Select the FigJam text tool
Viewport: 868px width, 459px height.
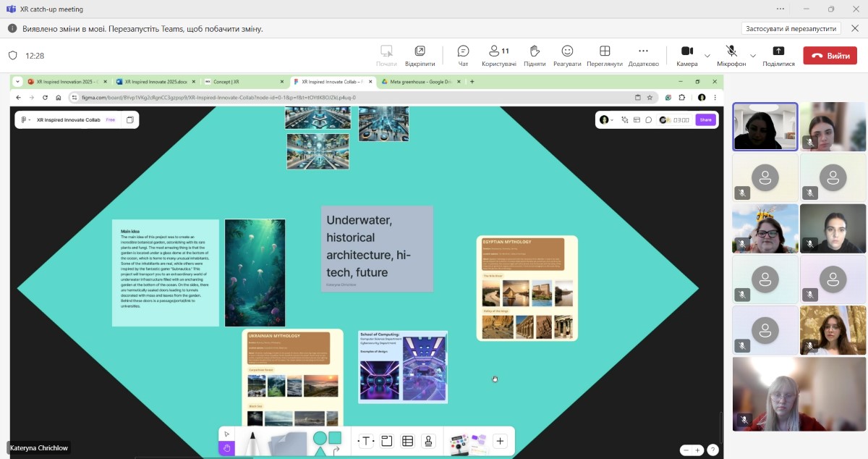(x=365, y=441)
